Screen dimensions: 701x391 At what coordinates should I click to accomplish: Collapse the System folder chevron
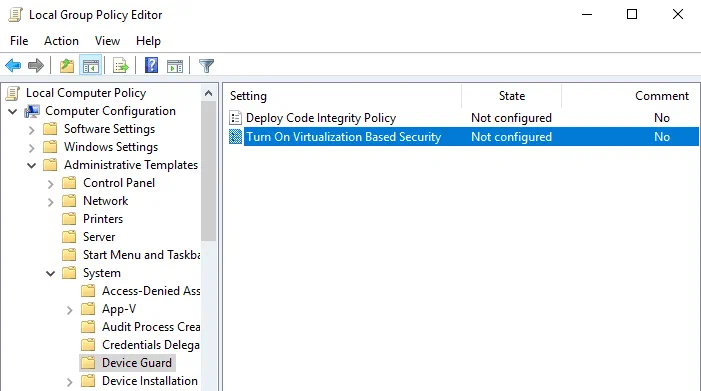(51, 273)
